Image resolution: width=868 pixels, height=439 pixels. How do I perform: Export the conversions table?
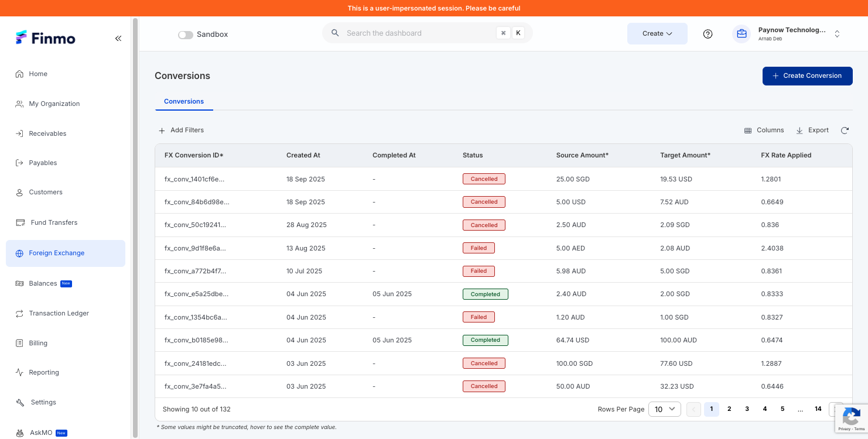812,130
